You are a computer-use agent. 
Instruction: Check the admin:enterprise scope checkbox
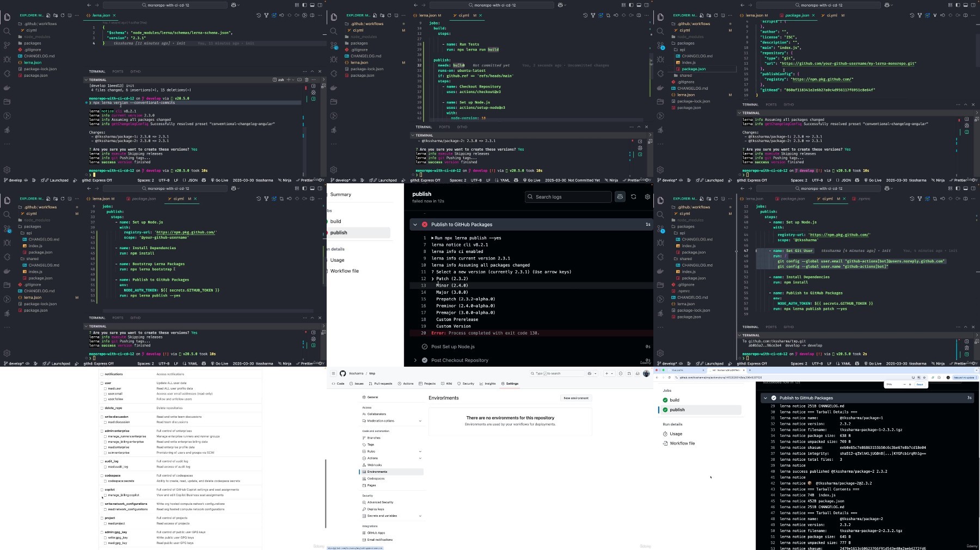pyautogui.click(x=102, y=431)
